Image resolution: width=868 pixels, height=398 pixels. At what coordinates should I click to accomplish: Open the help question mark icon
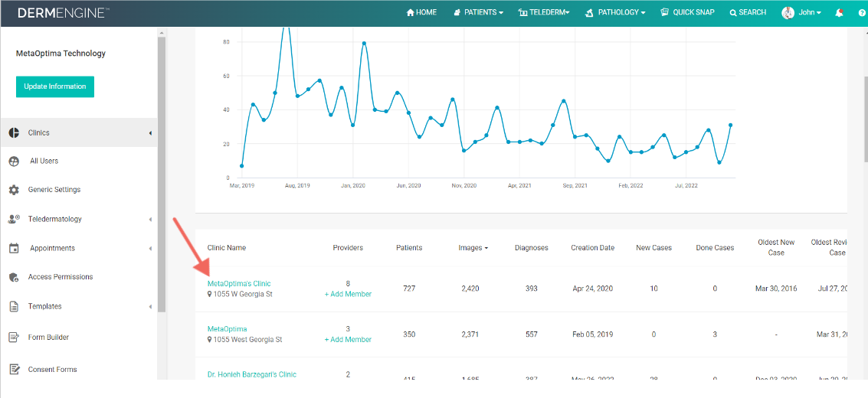pyautogui.click(x=862, y=13)
